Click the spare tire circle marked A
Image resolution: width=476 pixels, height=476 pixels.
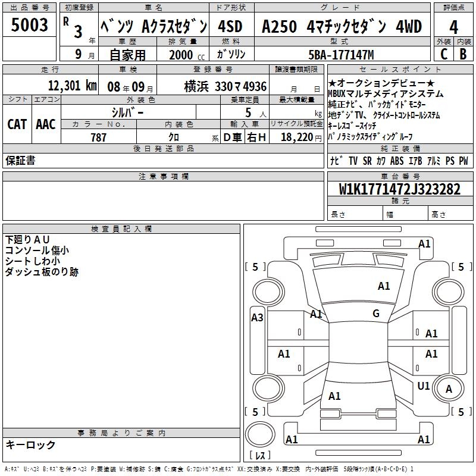tap(449, 389)
